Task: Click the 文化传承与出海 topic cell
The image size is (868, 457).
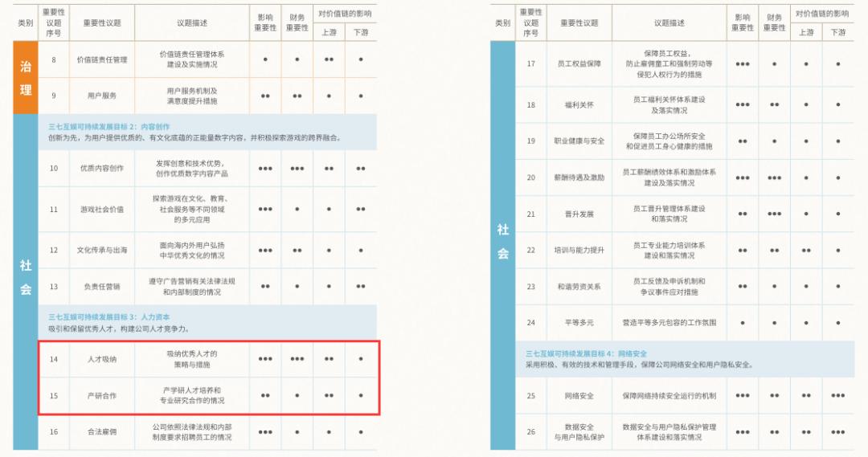Action: point(102,250)
